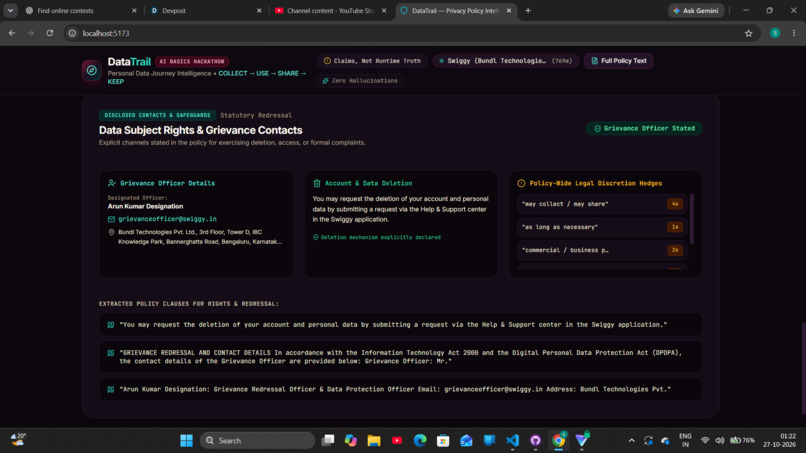Click the location pin icon by Bundl address
Image resolution: width=806 pixels, height=453 pixels.
[112, 232]
